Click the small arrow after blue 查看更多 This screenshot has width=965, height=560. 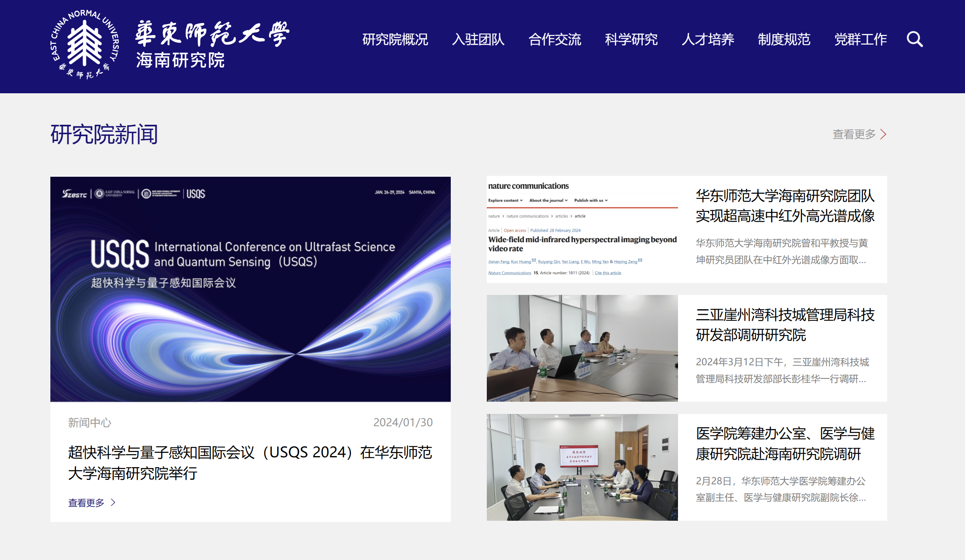click(x=113, y=502)
